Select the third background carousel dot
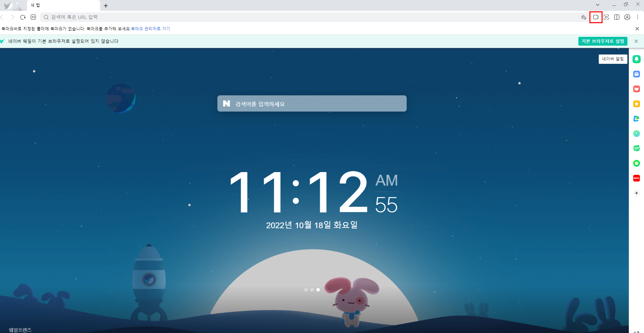This screenshot has height=333, width=644. click(x=318, y=290)
